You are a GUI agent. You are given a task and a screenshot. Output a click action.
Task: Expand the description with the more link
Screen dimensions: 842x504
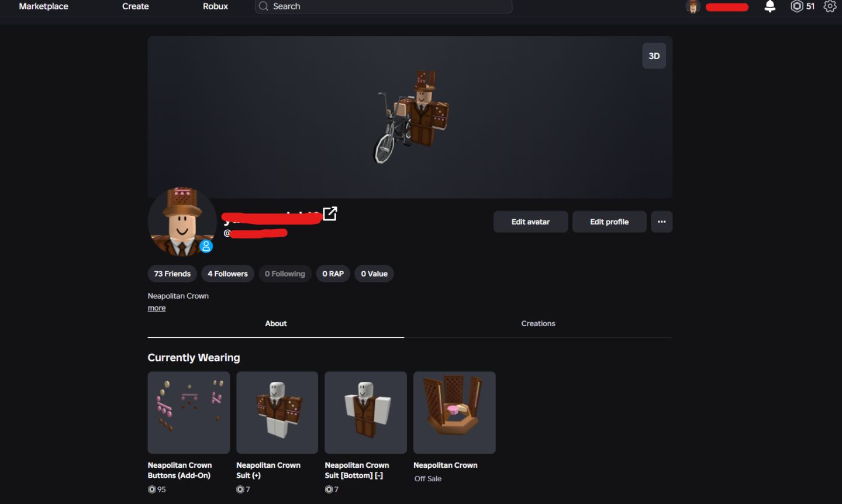click(157, 308)
